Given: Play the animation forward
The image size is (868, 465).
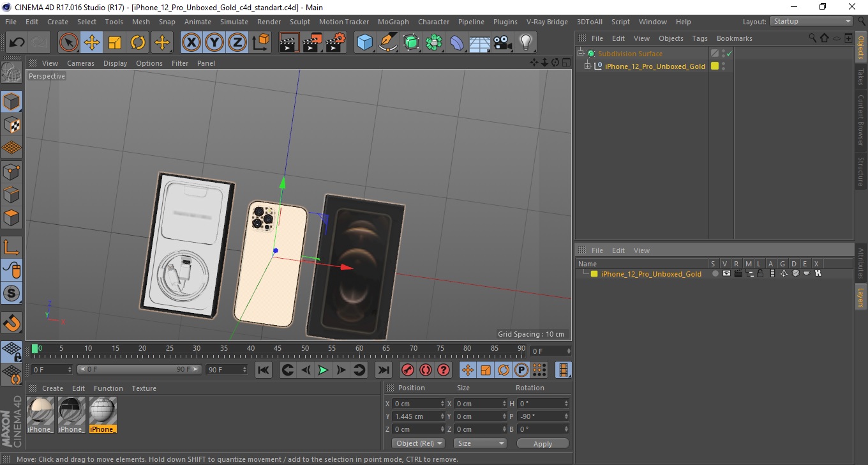Looking at the screenshot, I should coord(324,370).
